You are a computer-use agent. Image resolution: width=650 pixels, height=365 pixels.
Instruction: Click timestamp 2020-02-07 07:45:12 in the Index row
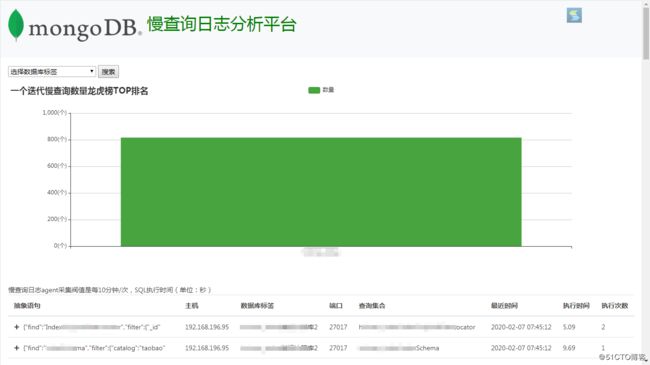click(x=521, y=327)
